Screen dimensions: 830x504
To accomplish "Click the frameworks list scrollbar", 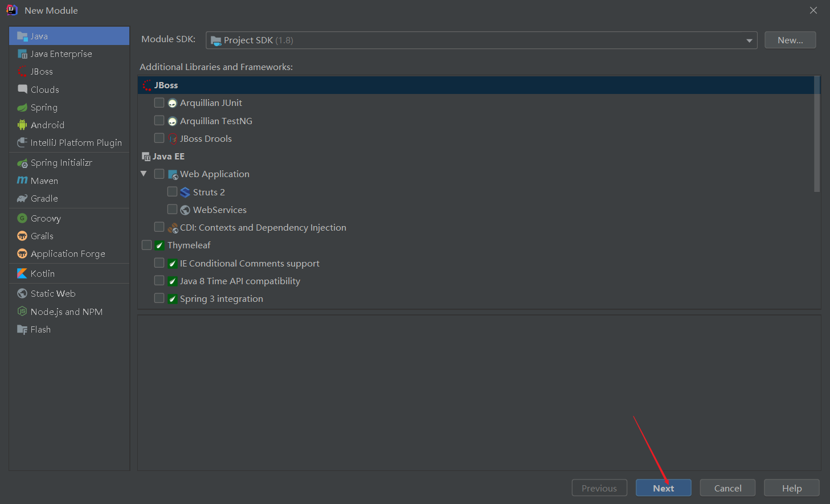I will pos(817,134).
